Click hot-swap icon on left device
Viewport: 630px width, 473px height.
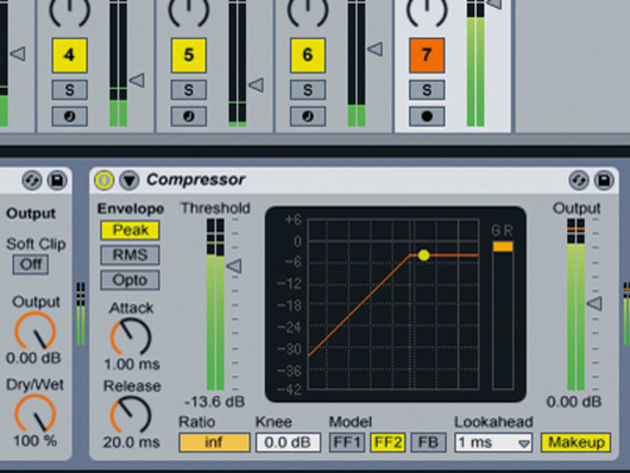tap(32, 180)
